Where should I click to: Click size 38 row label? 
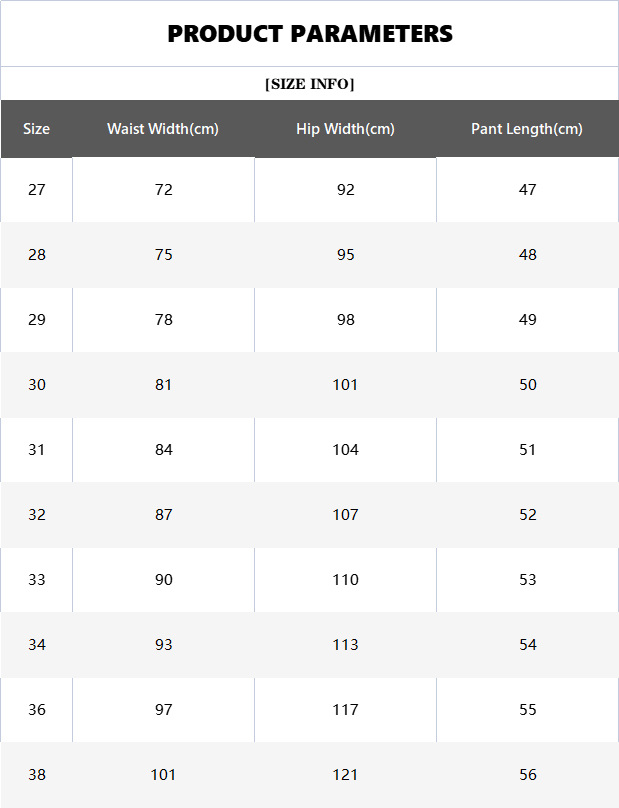coord(37,775)
